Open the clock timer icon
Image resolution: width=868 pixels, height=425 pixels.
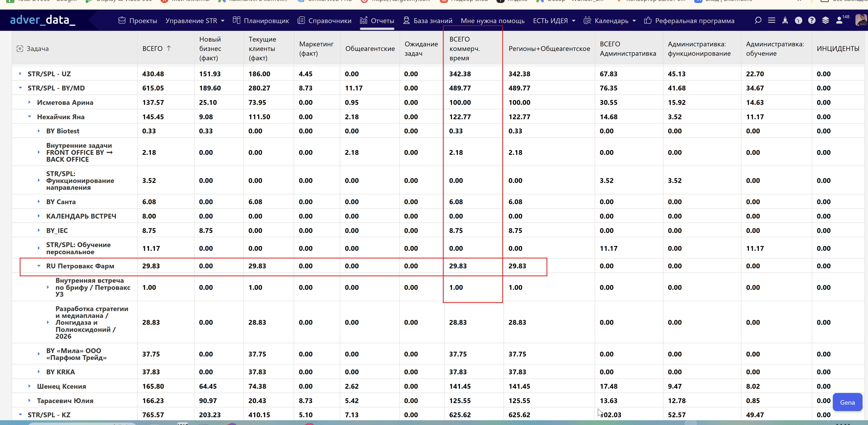pos(798,21)
